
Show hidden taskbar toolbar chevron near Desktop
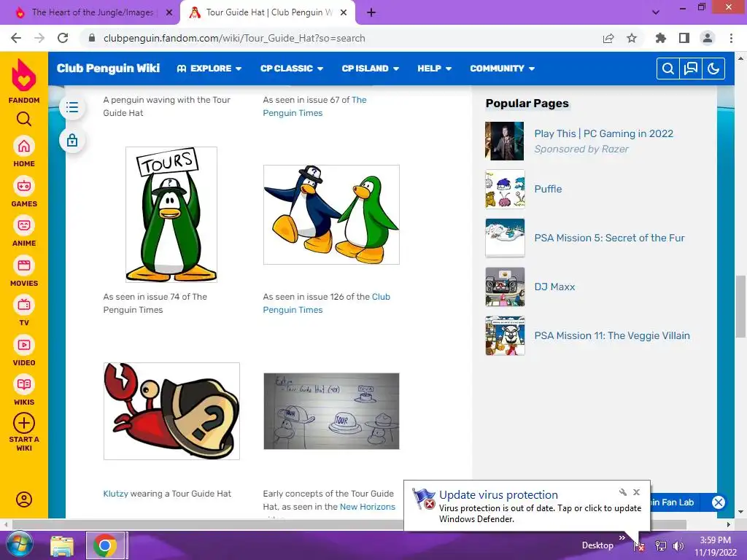[622, 538]
